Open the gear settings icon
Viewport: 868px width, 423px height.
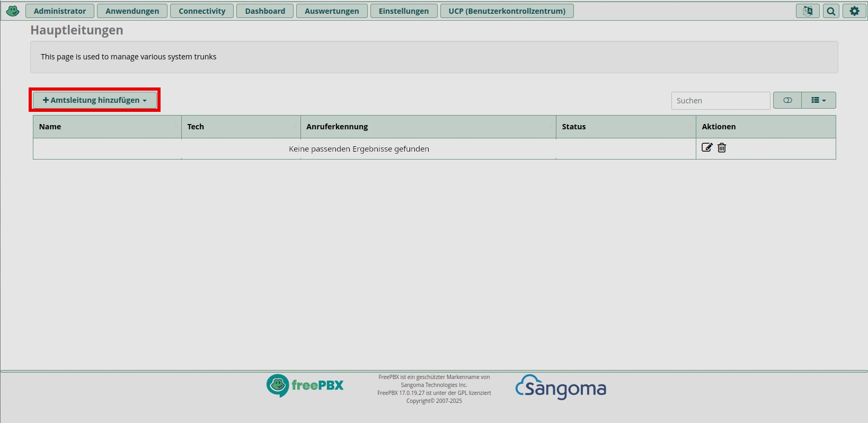[x=854, y=11]
